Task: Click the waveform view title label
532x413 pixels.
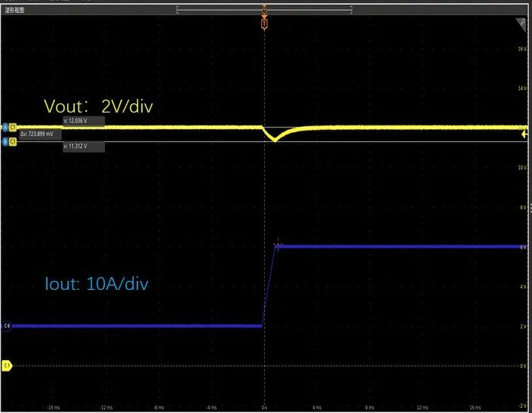Action: (x=17, y=9)
